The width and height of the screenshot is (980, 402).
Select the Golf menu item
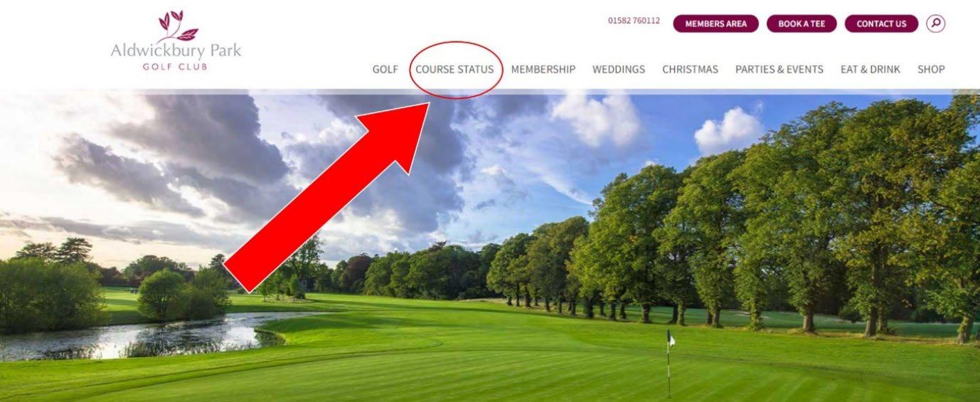pos(385,69)
